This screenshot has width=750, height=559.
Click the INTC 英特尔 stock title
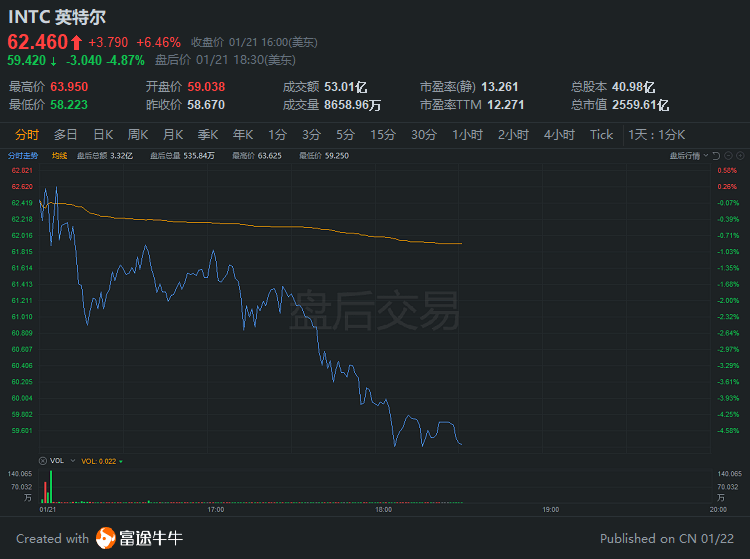click(x=56, y=17)
